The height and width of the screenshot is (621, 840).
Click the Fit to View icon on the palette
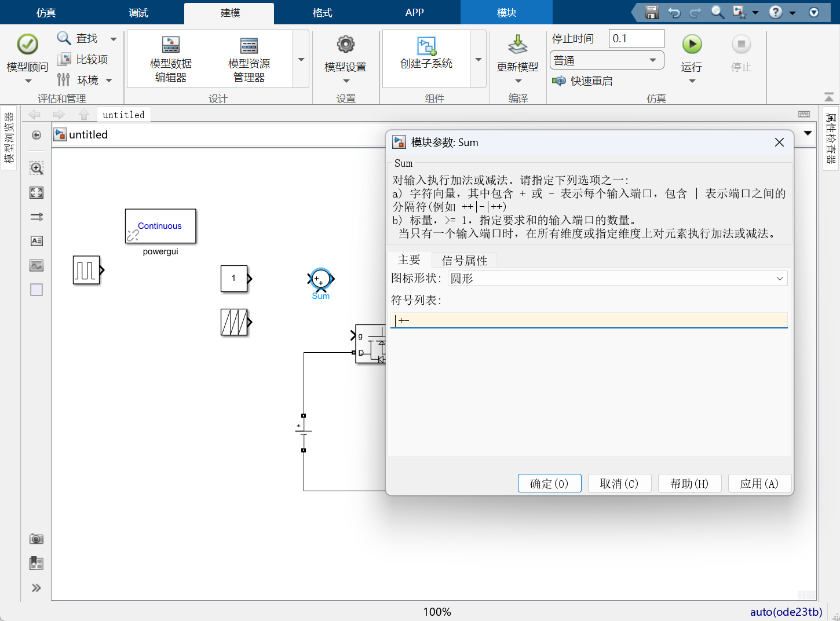[36, 192]
